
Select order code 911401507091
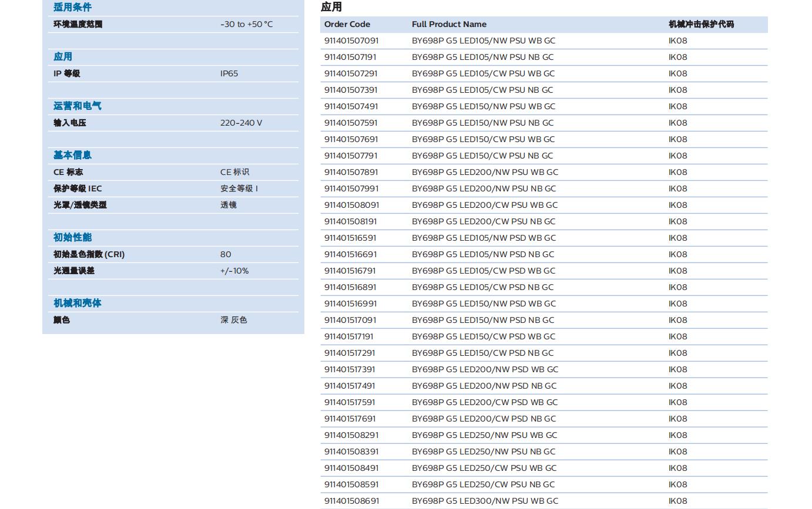pyautogui.click(x=351, y=41)
